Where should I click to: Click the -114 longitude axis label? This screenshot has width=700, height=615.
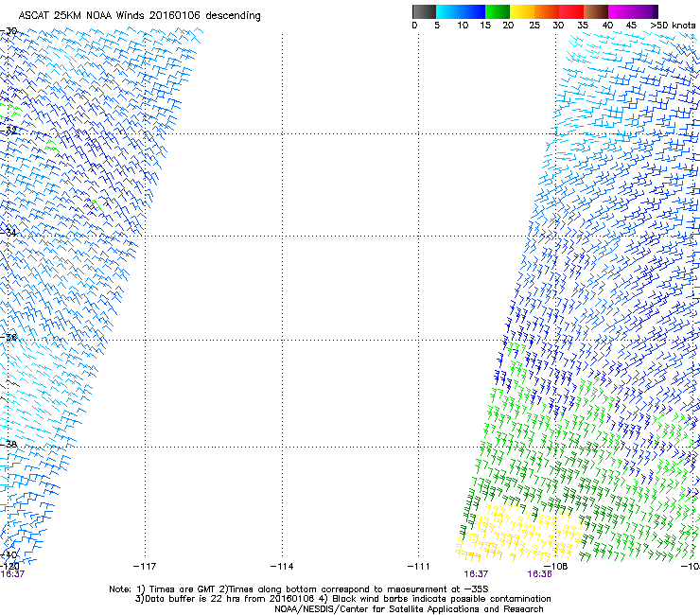pyautogui.click(x=282, y=567)
